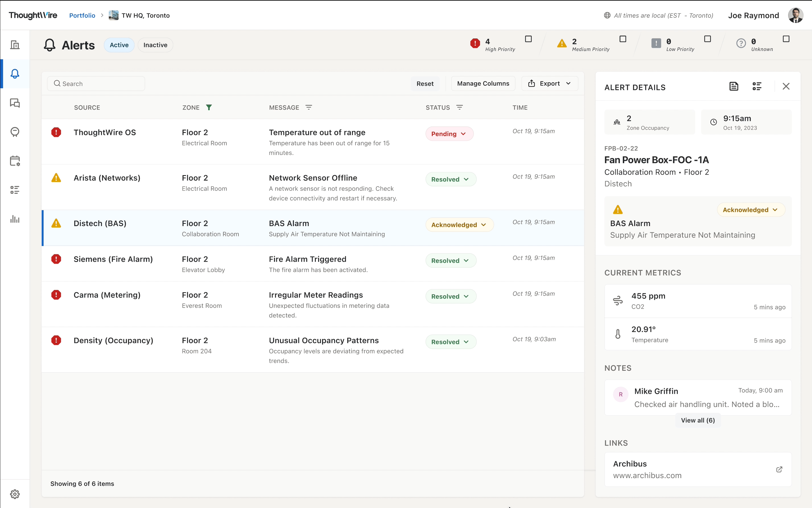Open Resolved status dropdown for Arista (Networks)

(451, 179)
